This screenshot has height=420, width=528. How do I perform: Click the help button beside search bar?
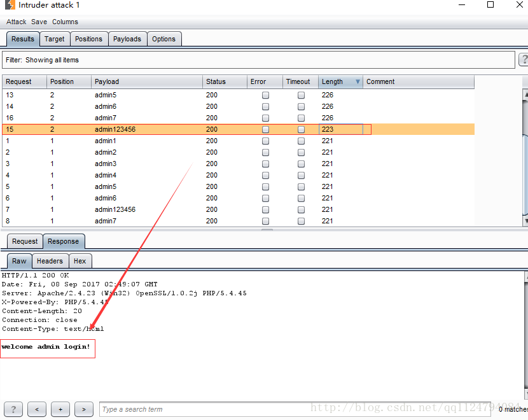pos(13,409)
